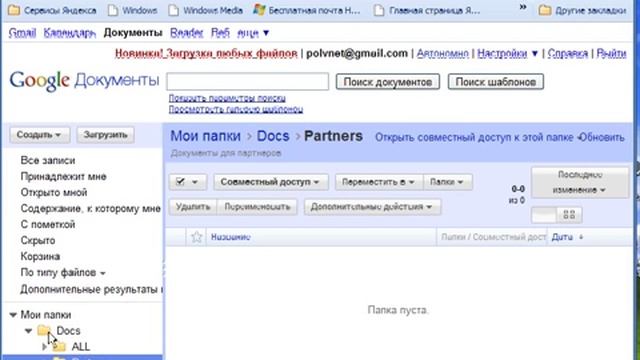The height and width of the screenshot is (360, 640).
Task: Click the template gallery link under the search box
Action: point(236,109)
